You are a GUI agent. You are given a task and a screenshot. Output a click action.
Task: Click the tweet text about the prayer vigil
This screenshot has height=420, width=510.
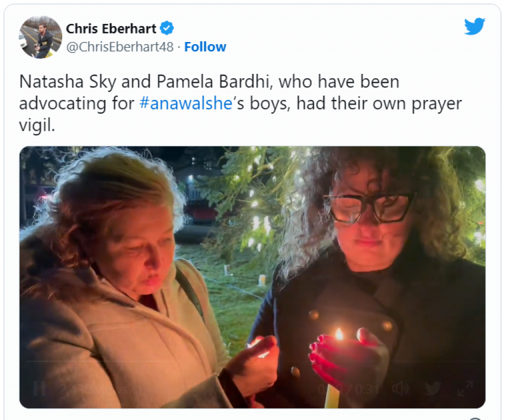click(240, 103)
